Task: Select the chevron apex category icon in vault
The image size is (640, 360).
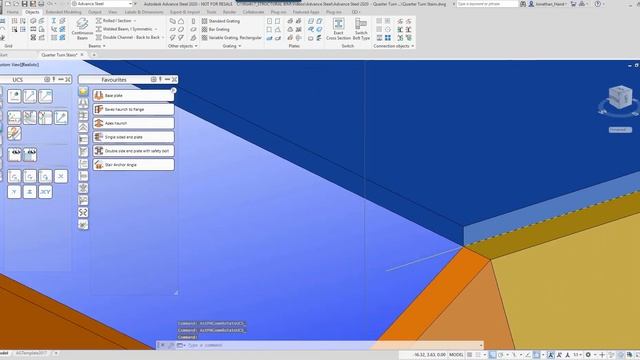Action: (83, 128)
